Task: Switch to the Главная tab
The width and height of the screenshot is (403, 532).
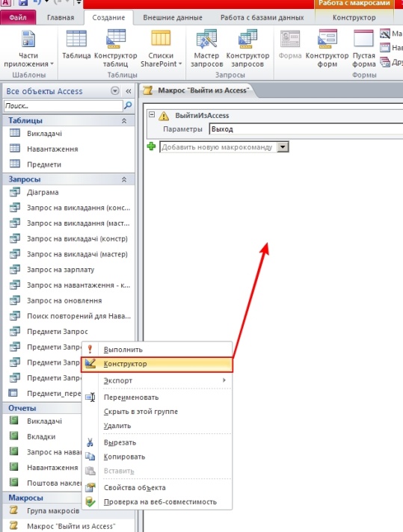Action: click(61, 18)
